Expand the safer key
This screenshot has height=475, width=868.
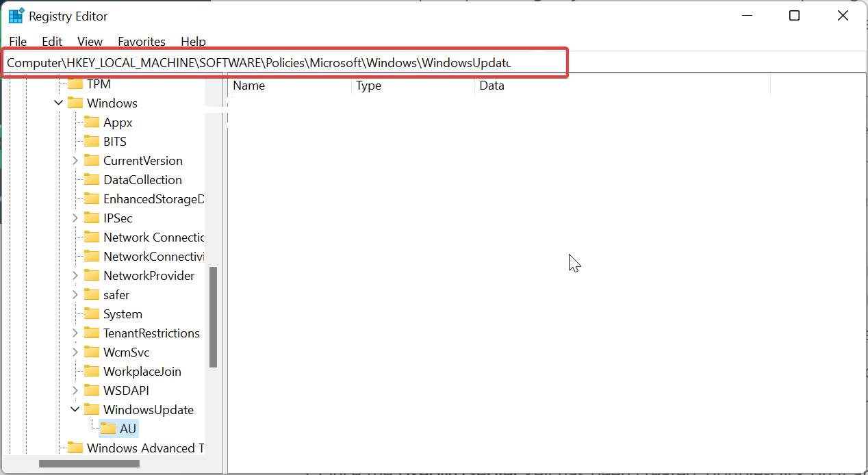click(x=75, y=295)
